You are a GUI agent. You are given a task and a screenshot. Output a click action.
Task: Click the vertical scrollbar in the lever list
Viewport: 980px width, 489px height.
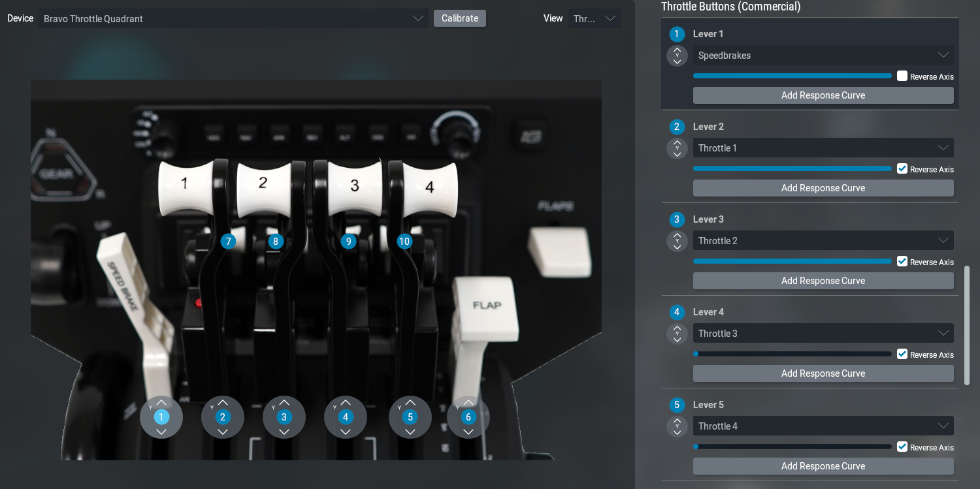[967, 324]
